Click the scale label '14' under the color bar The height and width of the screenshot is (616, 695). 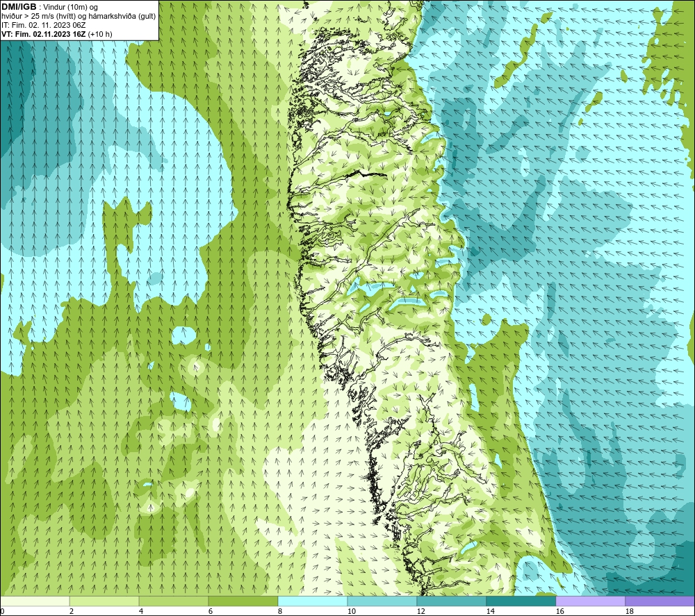(490, 612)
